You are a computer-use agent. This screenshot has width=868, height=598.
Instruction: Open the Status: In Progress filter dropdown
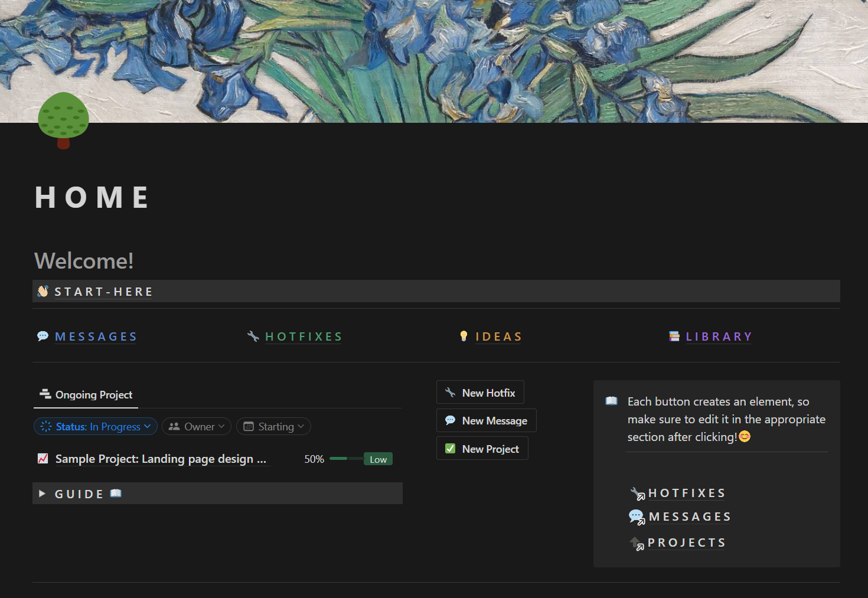point(95,426)
